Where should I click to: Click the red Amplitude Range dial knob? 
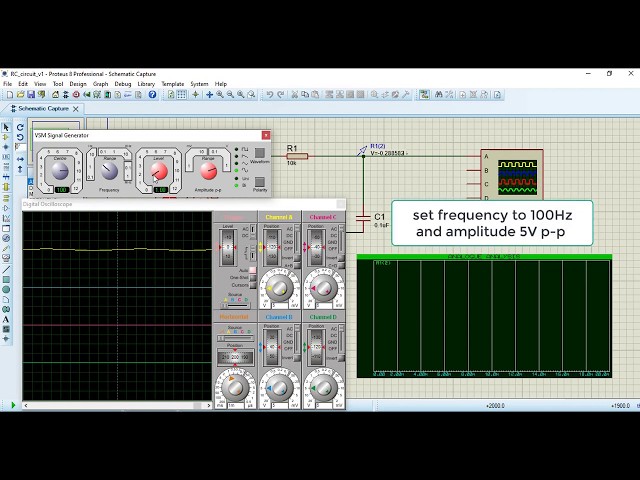pos(208,171)
